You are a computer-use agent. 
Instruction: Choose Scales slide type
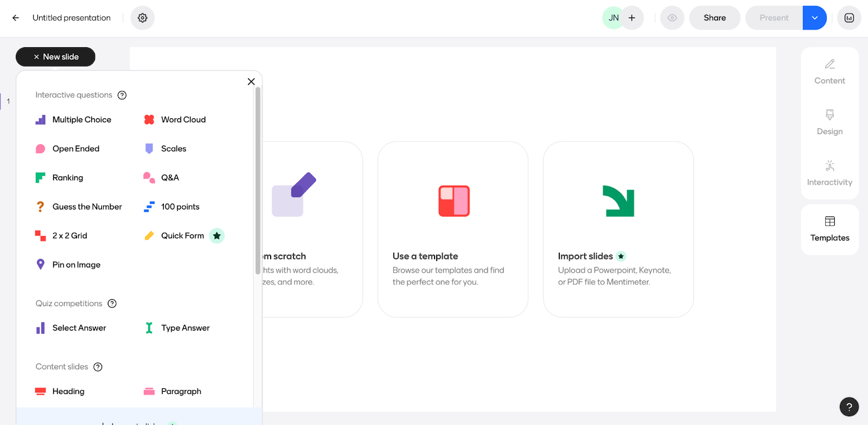pos(165,149)
